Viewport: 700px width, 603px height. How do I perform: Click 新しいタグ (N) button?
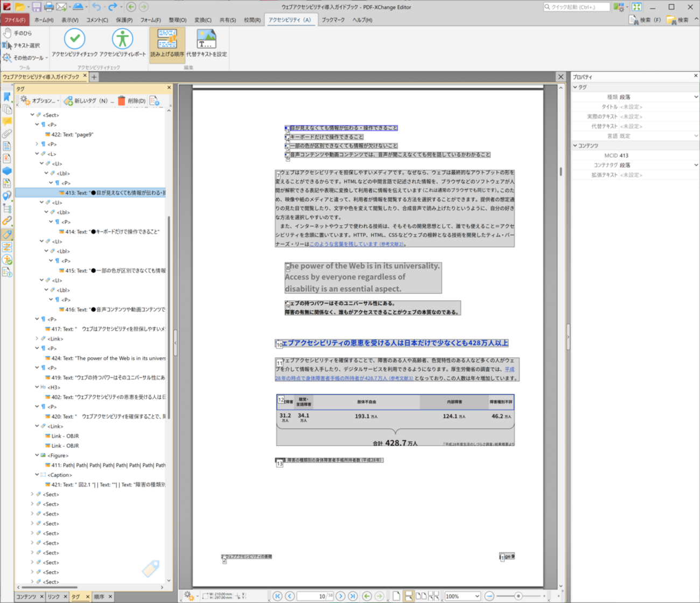click(88, 101)
